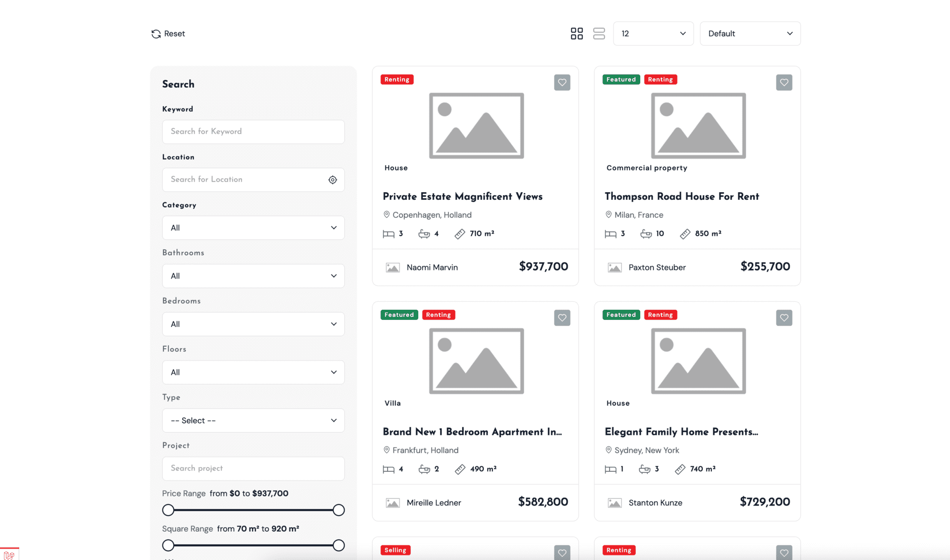This screenshot has width=950, height=560.
Task: Click the Laravel debug icon in corner
Action: (9, 554)
